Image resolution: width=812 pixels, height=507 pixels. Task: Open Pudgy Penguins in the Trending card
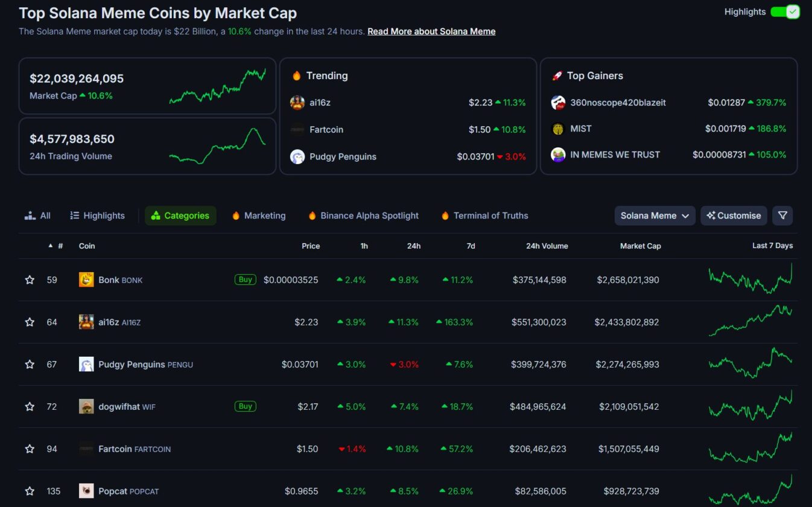[x=343, y=157]
